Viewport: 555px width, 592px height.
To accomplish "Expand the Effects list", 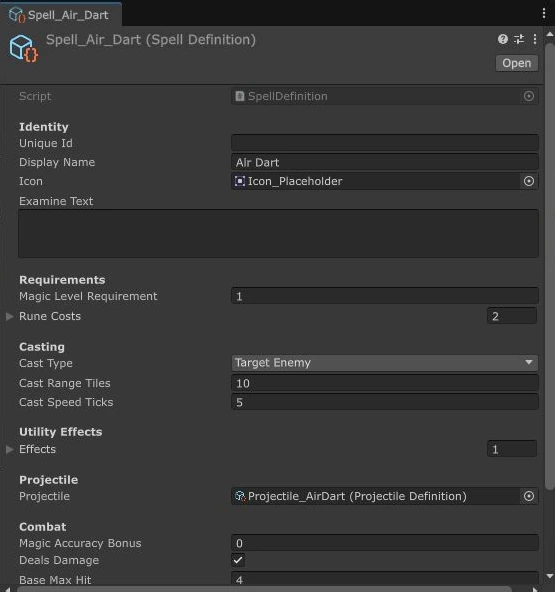I will [x=10, y=449].
